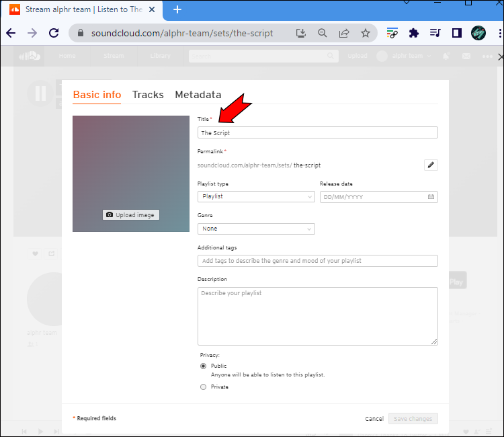504x437 pixels.
Task: Toggle the browser side panel icon
Action: point(457,33)
